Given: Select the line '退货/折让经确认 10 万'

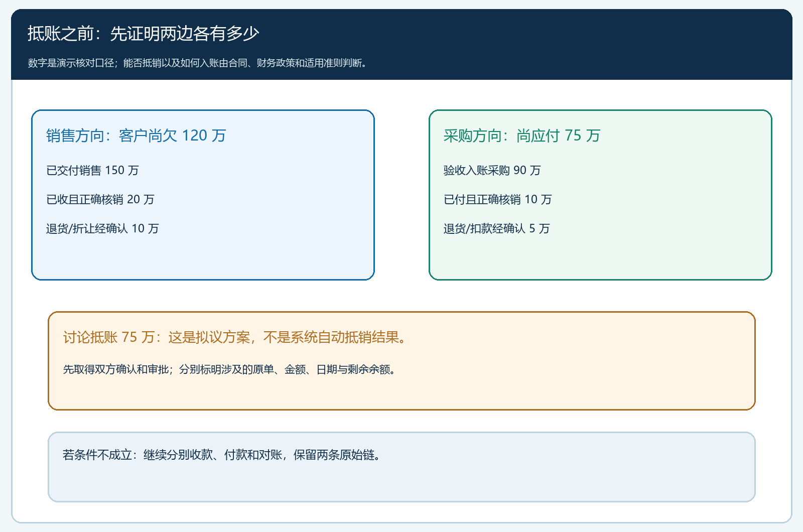Looking at the screenshot, I should [102, 229].
